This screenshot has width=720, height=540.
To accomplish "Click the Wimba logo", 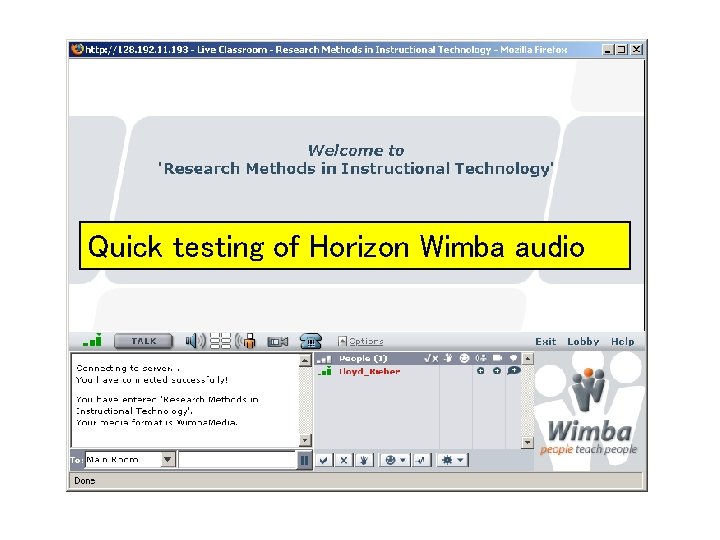I will pos(589,412).
